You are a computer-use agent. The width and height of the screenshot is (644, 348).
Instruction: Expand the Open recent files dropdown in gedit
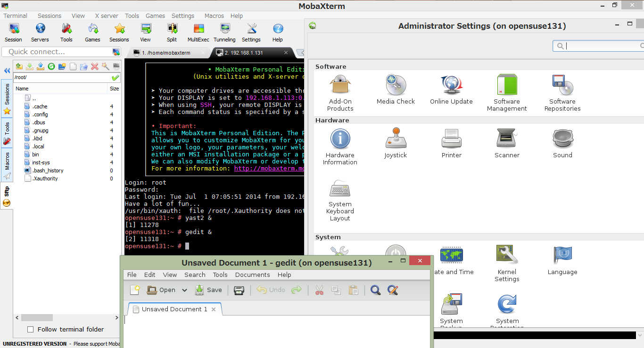[x=184, y=290]
